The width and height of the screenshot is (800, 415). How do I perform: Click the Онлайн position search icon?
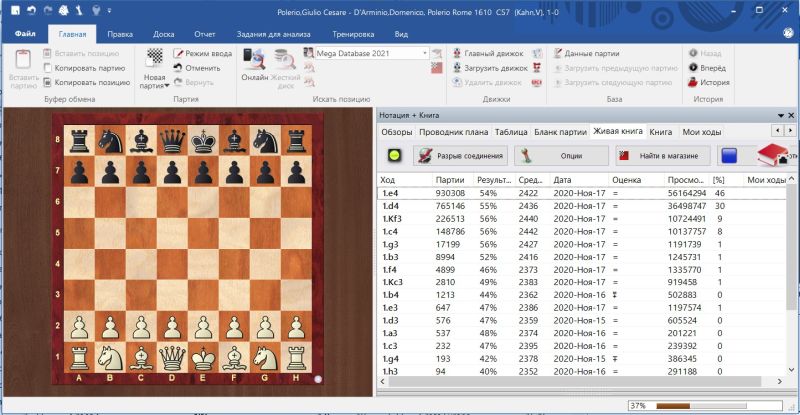click(254, 60)
